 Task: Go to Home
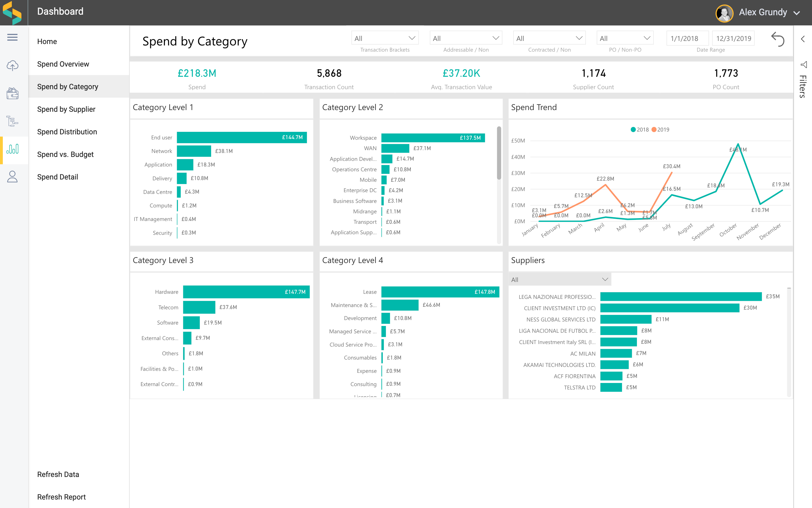[47, 41]
